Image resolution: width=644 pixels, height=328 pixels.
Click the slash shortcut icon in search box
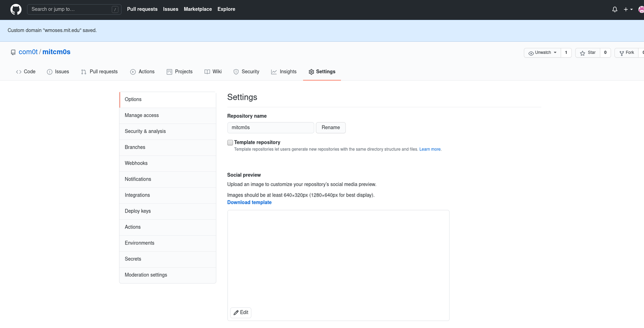(x=115, y=9)
